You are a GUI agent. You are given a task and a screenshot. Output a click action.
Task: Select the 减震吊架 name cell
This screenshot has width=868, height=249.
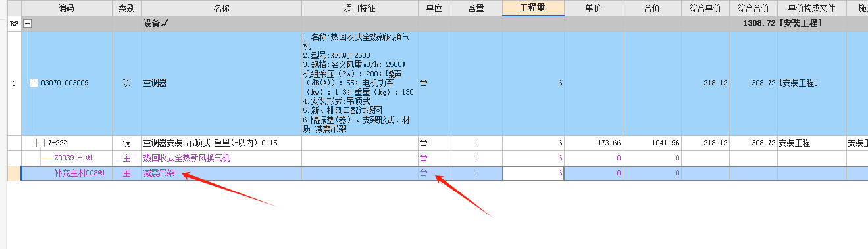pos(221,173)
